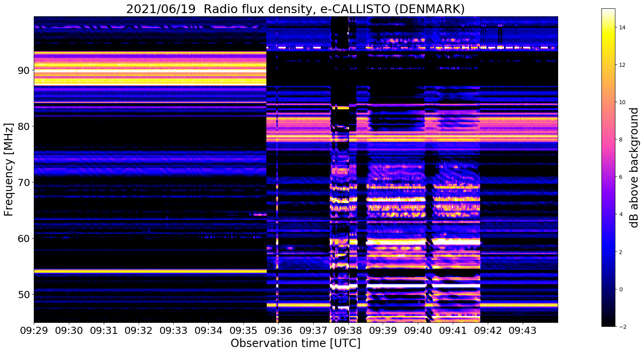The height and width of the screenshot is (353, 644).
Task: Click the 50 MHz frequency tick label
Action: (x=24, y=295)
